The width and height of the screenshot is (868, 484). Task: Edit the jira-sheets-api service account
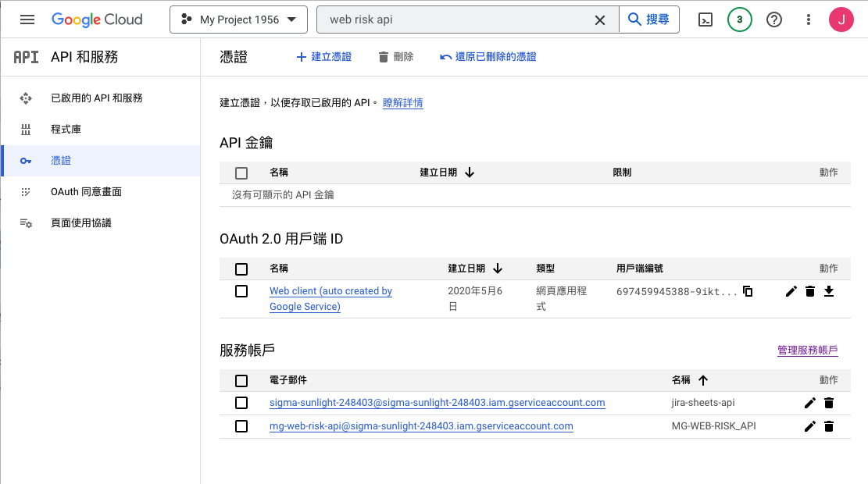click(810, 403)
